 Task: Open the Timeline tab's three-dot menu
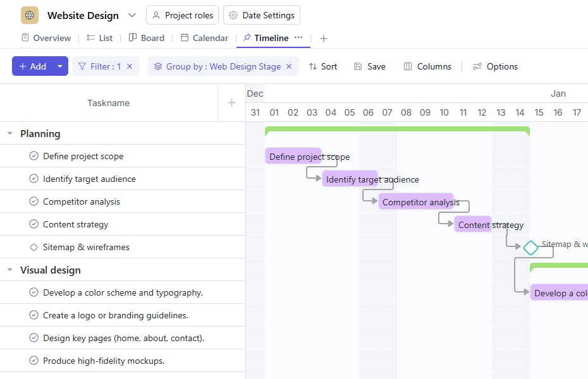pos(298,38)
